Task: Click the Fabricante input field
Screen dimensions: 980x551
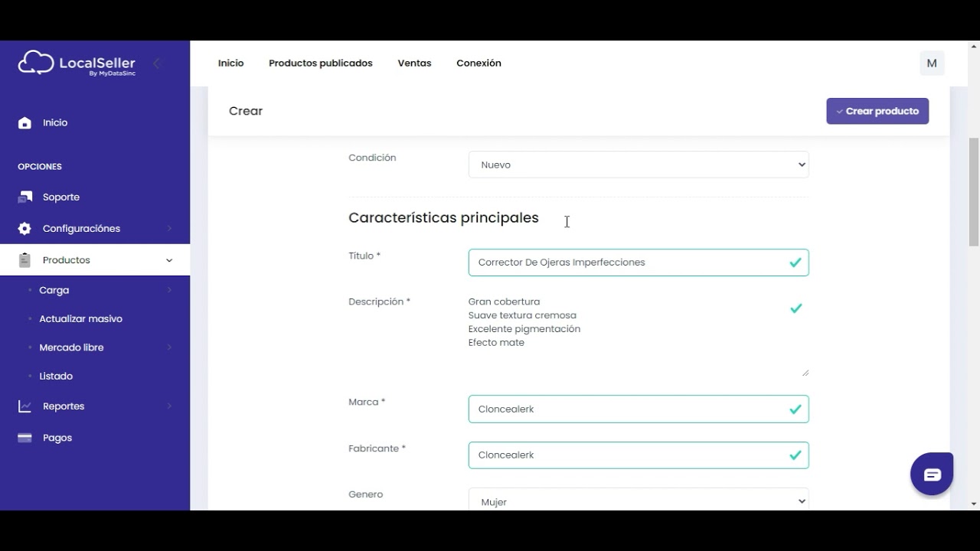Action: (x=639, y=455)
